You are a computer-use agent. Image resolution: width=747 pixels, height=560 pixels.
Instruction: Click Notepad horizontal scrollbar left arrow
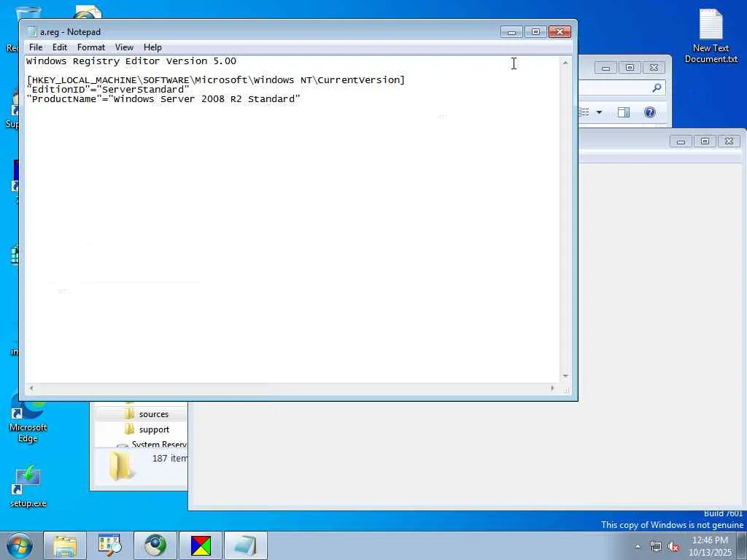pos(31,388)
